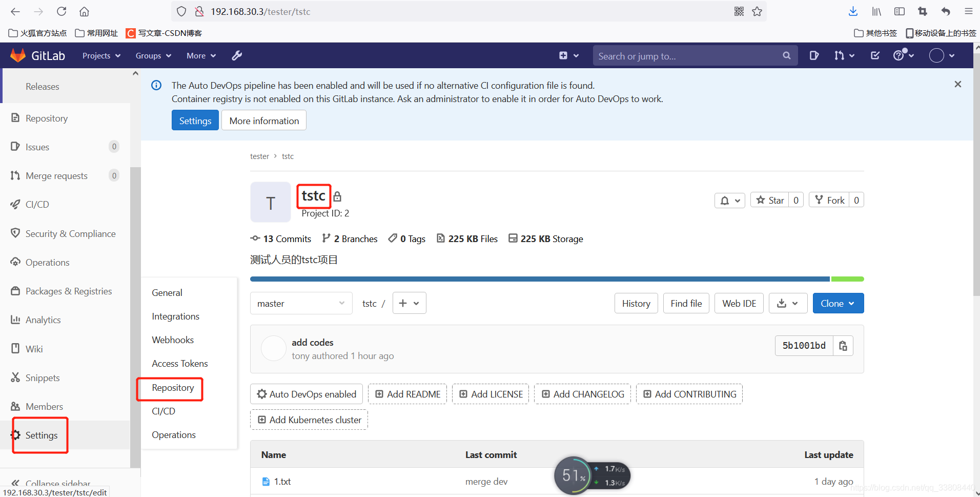980x497 pixels.
Task: Click Auto DevOps enabled button
Action: click(307, 394)
